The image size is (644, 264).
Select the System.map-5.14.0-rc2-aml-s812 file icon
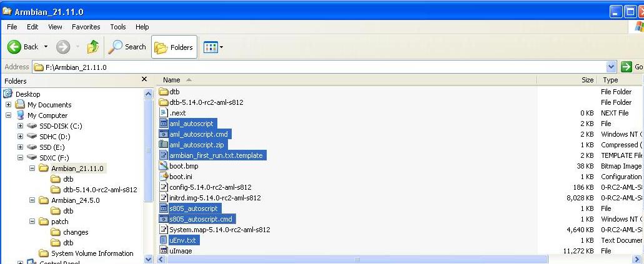(164, 230)
